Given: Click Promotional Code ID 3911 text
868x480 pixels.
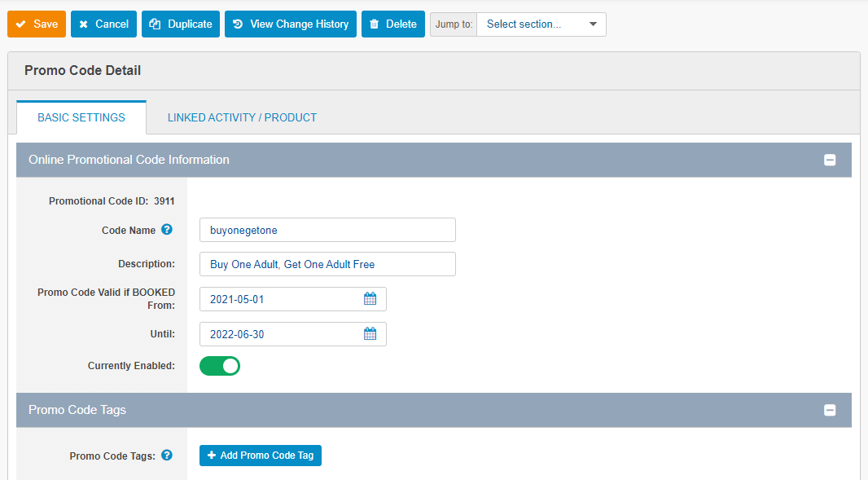Looking at the screenshot, I should tap(112, 201).
